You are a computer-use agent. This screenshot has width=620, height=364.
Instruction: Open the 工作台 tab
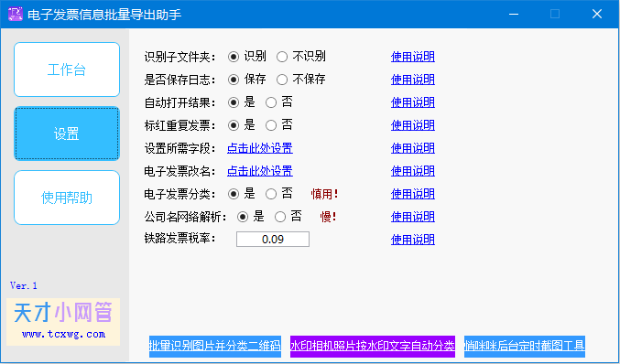tap(67, 70)
